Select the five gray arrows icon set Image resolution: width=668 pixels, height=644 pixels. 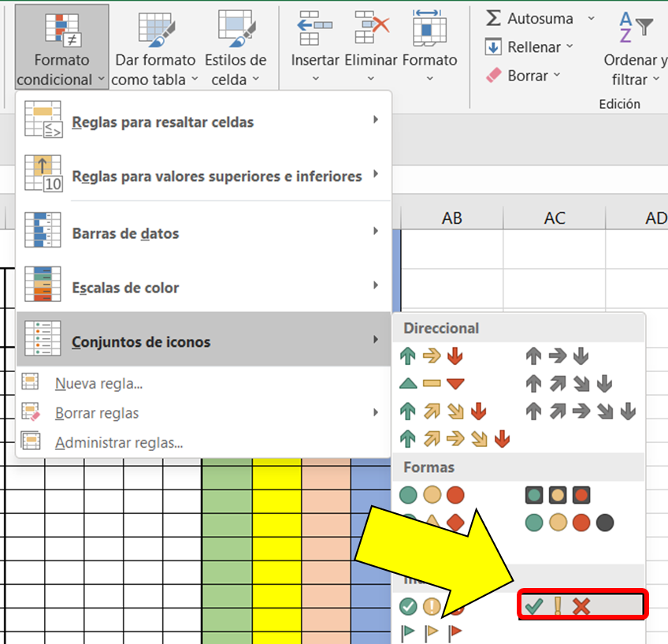coord(581,411)
